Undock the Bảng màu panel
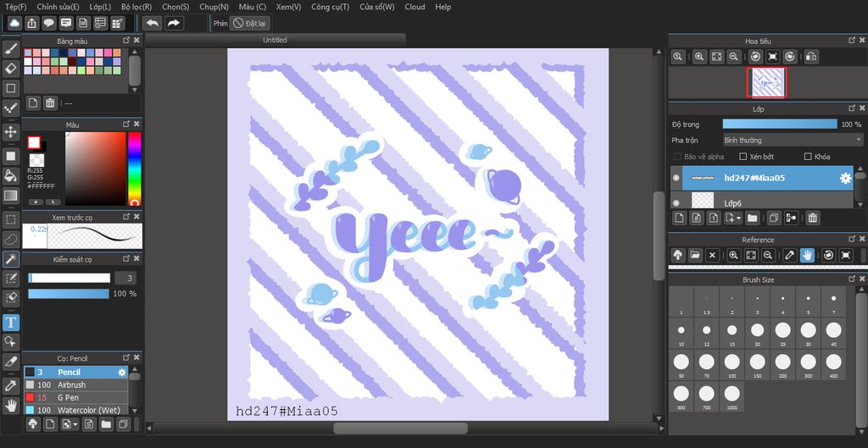The height and width of the screenshot is (448, 868). tap(126, 41)
